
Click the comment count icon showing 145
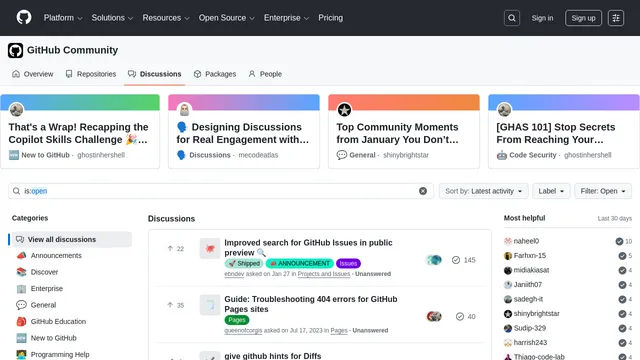(456, 260)
